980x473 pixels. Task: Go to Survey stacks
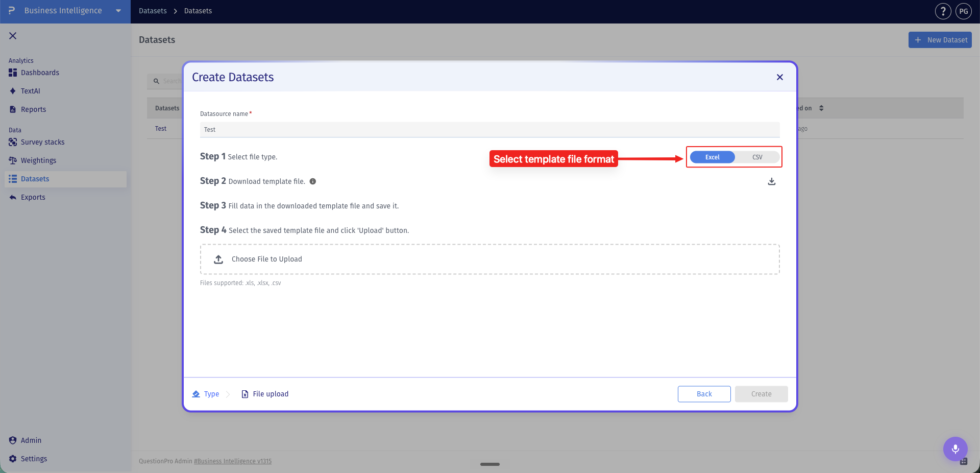click(42, 142)
